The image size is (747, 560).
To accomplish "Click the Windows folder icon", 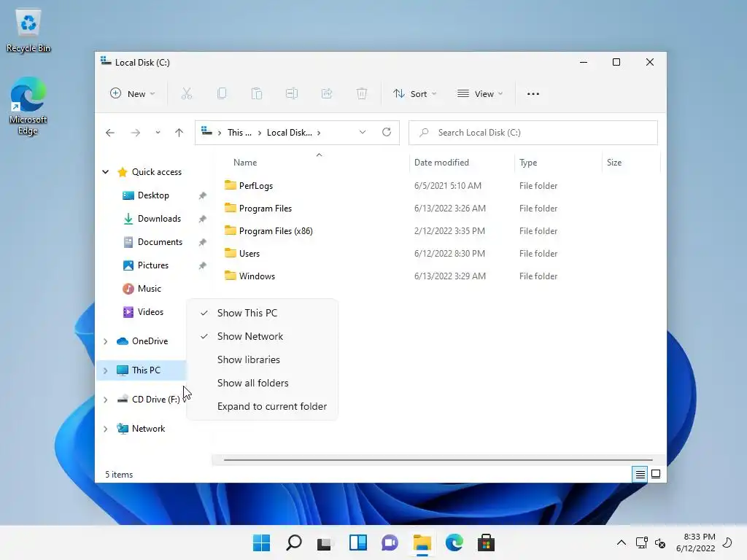I will pos(230,276).
